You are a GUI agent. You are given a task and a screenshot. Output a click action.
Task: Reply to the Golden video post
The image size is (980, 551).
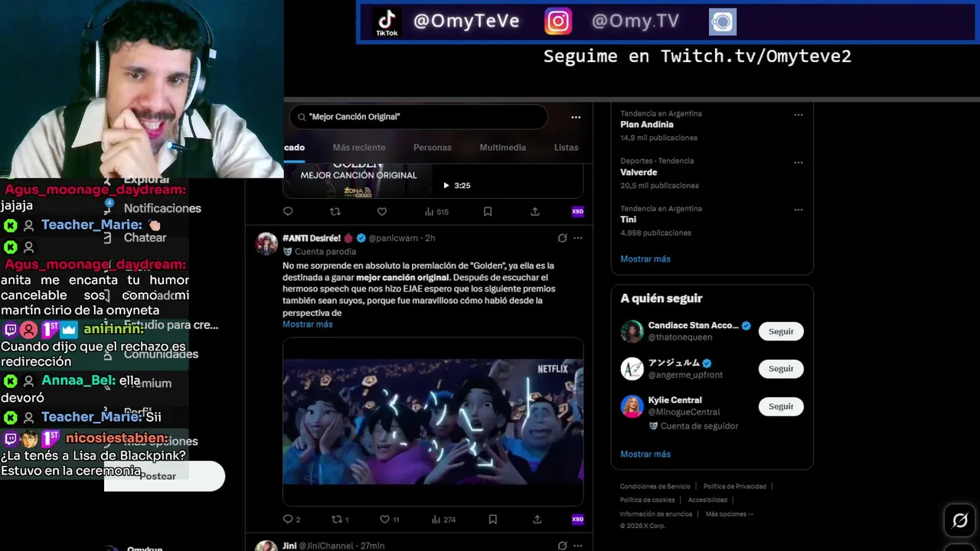coord(288,212)
